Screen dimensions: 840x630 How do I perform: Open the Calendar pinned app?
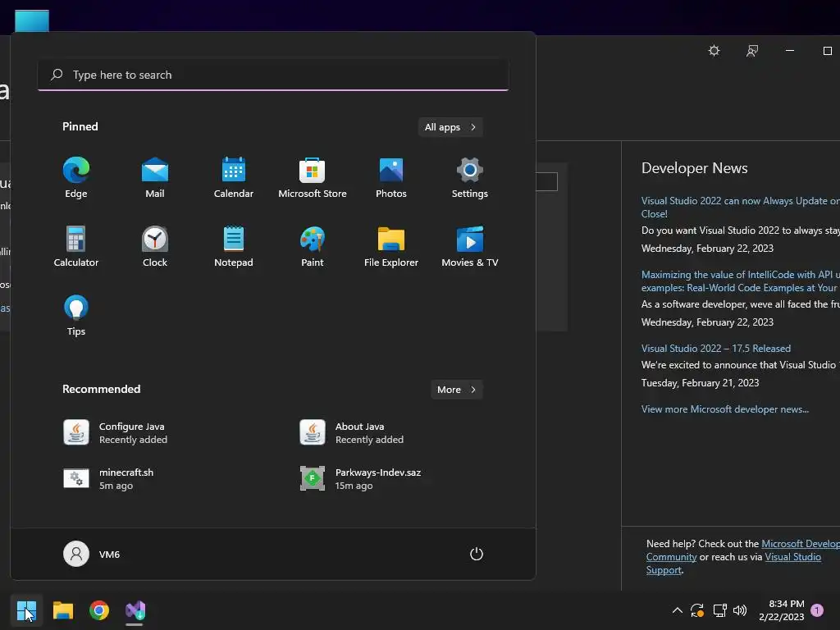234,178
